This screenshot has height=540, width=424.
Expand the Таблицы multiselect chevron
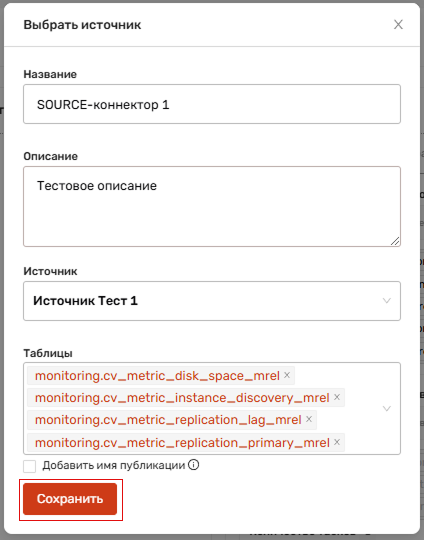pos(386,408)
